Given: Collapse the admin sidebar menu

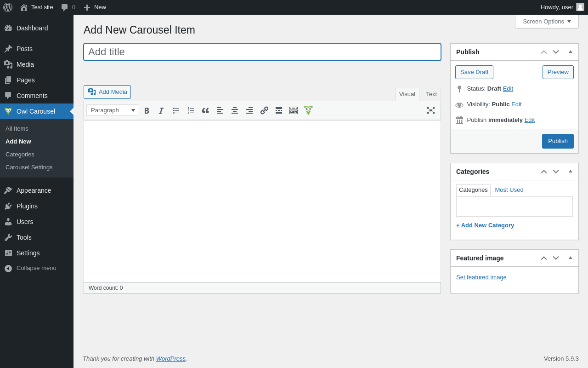Looking at the screenshot, I should pyautogui.click(x=37, y=268).
